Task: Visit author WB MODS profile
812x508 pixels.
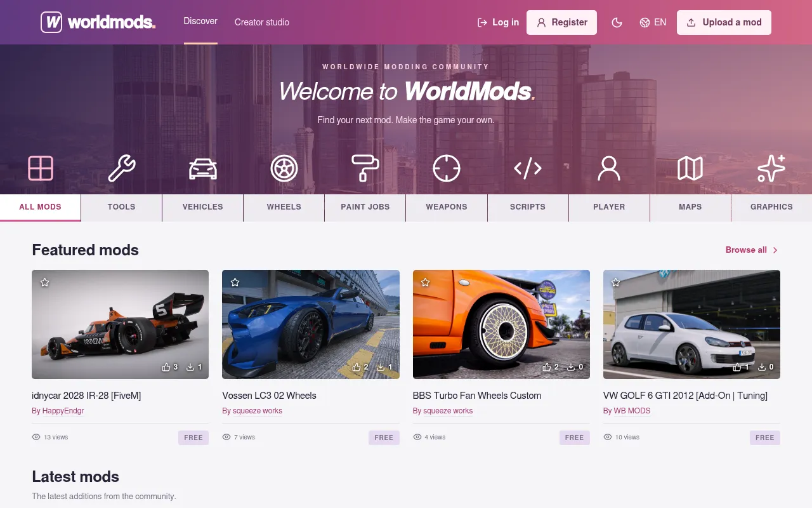Action: [632, 411]
